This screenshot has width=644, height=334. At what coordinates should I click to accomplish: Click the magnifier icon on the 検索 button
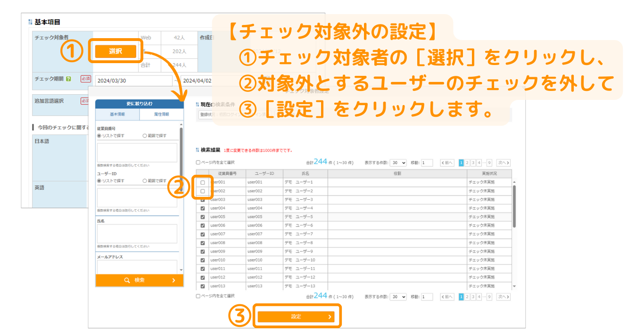point(127,280)
